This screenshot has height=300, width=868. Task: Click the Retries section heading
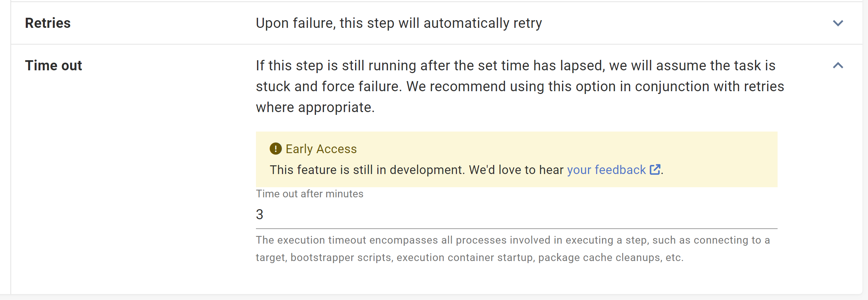pos(48,23)
